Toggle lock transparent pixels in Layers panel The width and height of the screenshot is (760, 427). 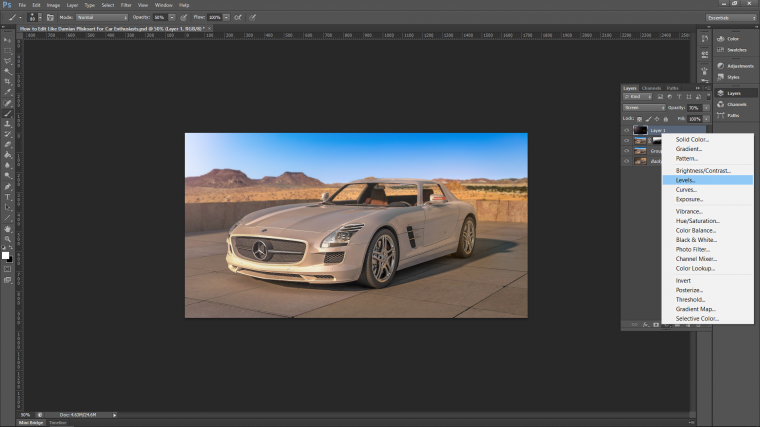[x=639, y=119]
